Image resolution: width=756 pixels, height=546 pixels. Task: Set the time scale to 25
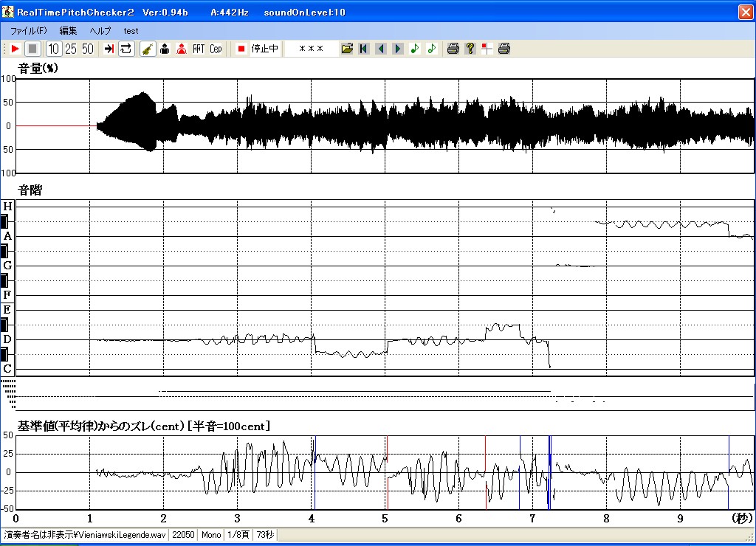click(x=71, y=49)
